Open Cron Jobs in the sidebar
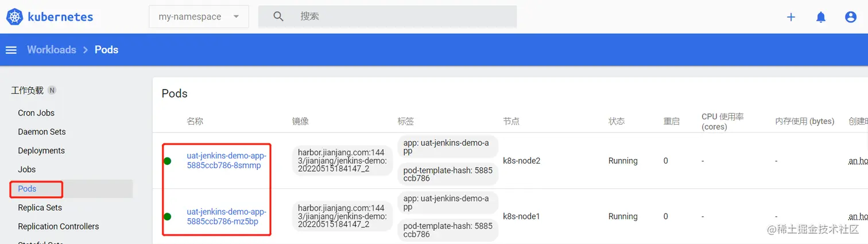 pyautogui.click(x=36, y=113)
